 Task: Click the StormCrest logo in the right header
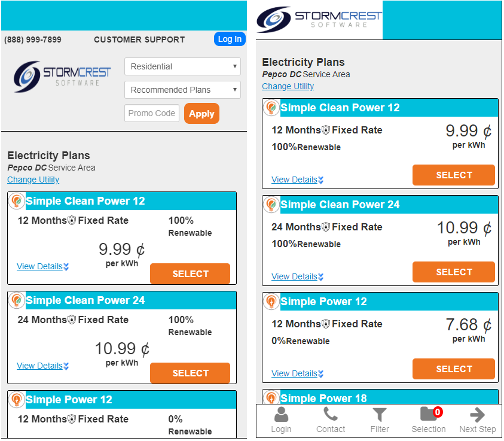pos(319,20)
